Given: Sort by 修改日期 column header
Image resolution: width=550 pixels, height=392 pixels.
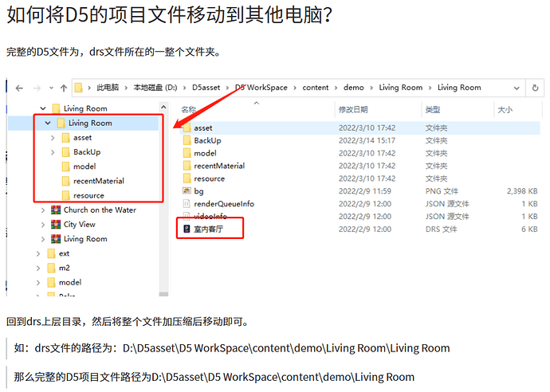Looking at the screenshot, I should (353, 109).
